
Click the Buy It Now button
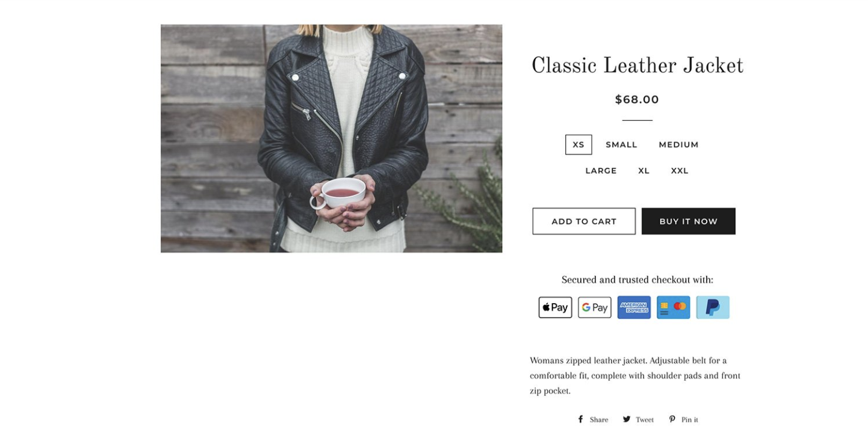click(688, 221)
